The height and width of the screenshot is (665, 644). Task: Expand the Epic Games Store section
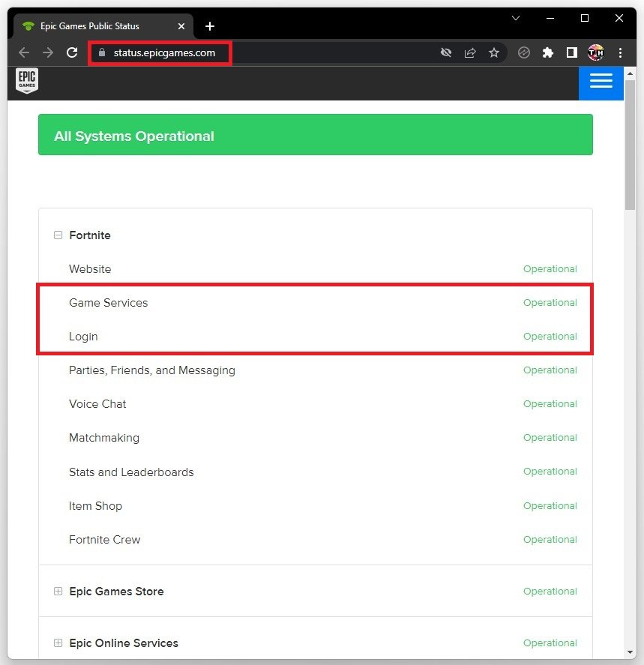point(58,592)
